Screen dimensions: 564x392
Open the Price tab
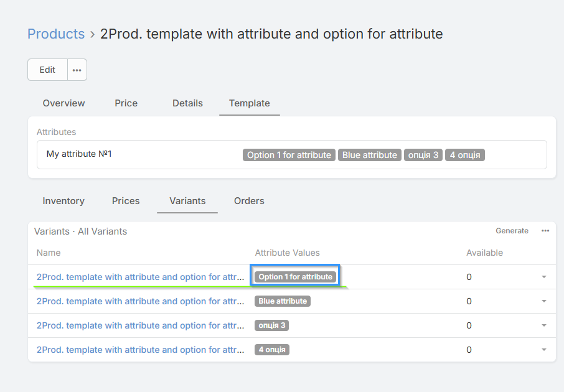point(126,103)
